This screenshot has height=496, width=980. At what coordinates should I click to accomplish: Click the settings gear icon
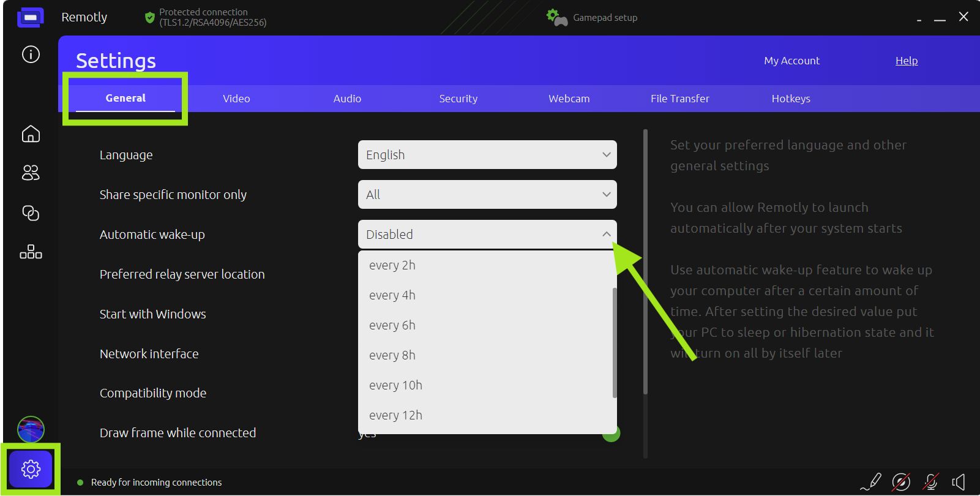pyautogui.click(x=31, y=469)
